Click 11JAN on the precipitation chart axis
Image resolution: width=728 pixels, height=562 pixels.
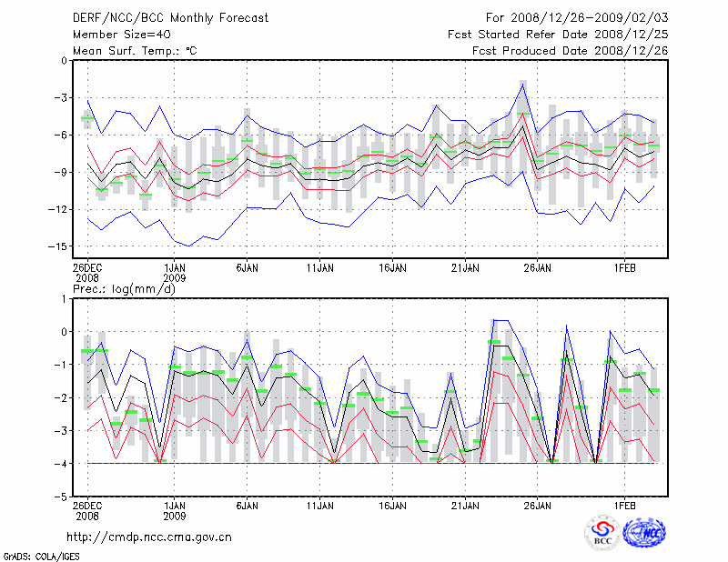319,505
